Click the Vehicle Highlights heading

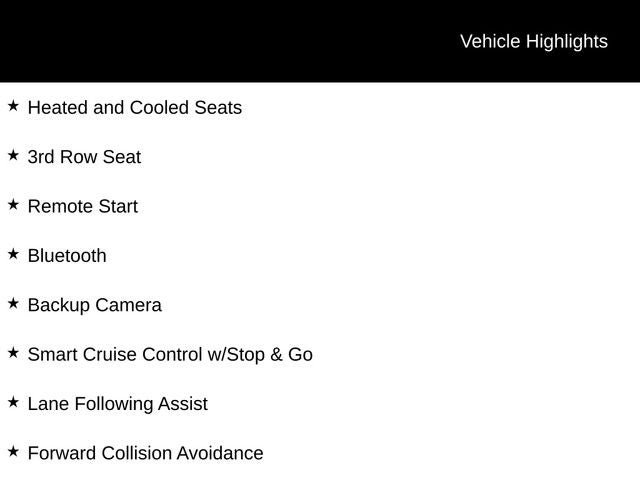534,42
